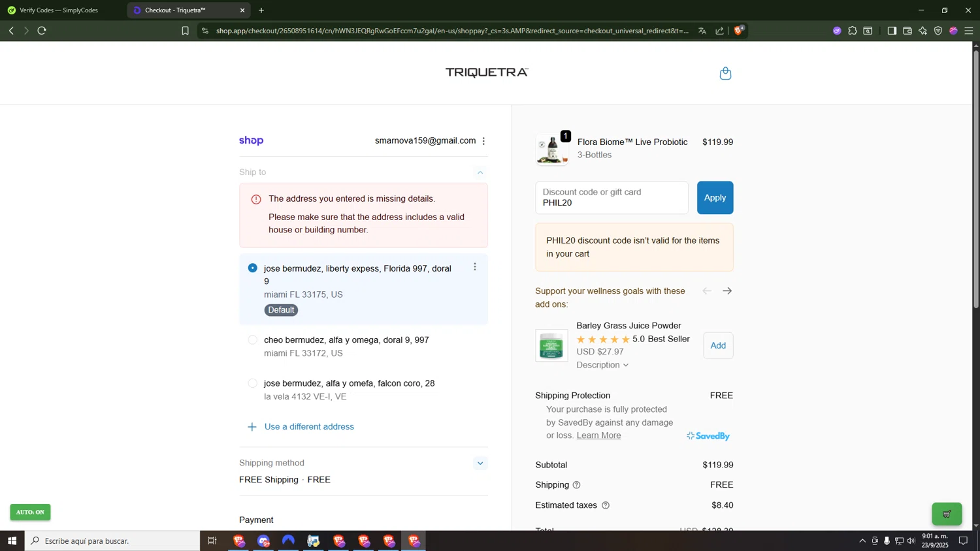Show hidden system tray icons
The image size is (980, 551).
(x=862, y=541)
